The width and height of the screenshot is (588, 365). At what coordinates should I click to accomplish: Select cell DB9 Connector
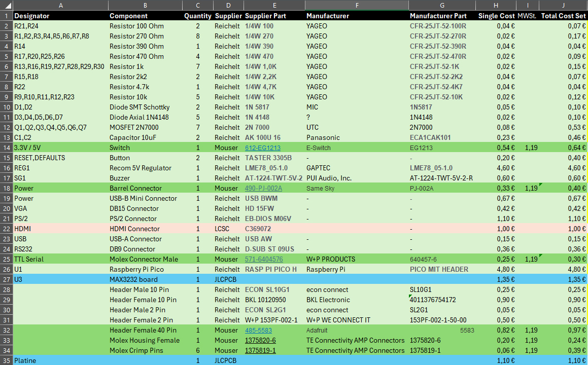pos(145,249)
